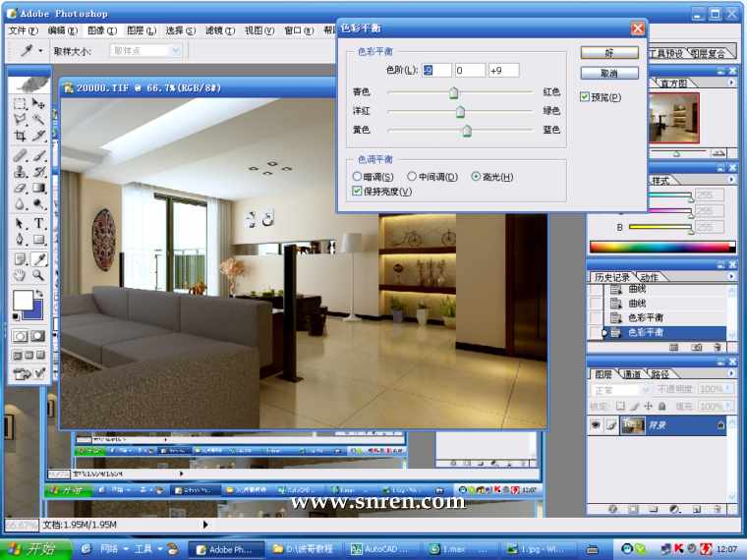Create a new layer in Layers panel
Image resolution: width=747 pixels, height=560 pixels.
point(697,509)
